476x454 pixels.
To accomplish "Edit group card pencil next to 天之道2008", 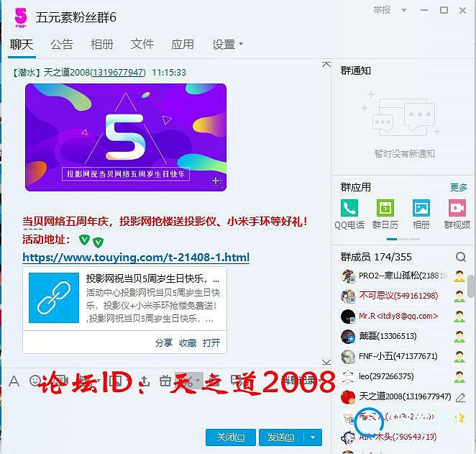I will pos(460,397).
